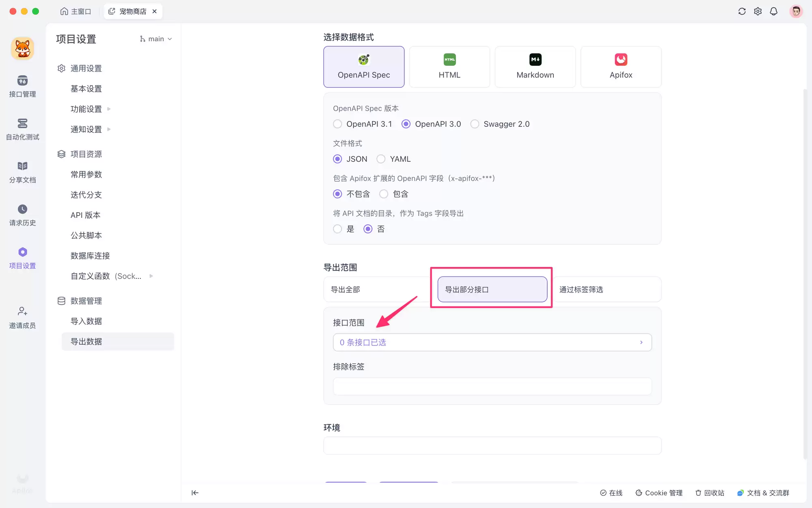Image resolution: width=812 pixels, height=508 pixels.
Task: Open the settings gear in title bar
Action: coord(758,11)
